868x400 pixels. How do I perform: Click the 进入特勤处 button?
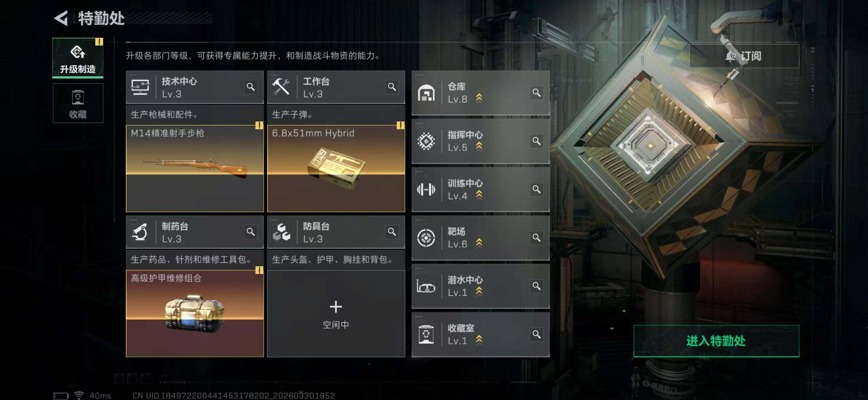716,341
